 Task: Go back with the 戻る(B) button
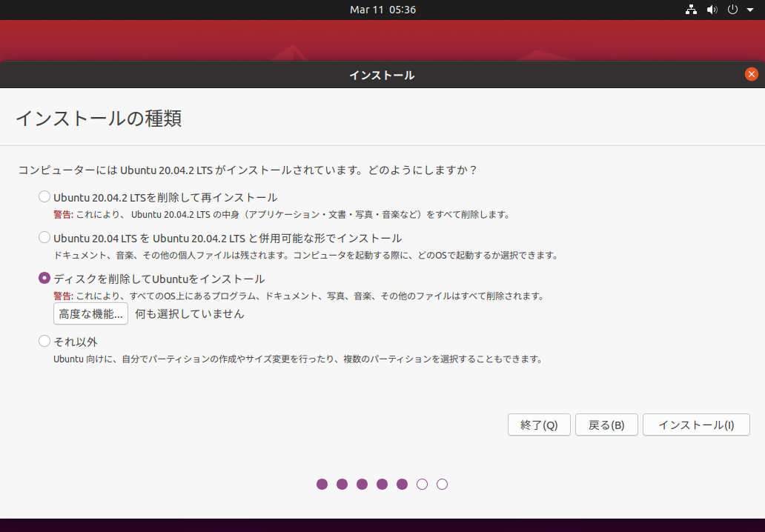pos(606,425)
